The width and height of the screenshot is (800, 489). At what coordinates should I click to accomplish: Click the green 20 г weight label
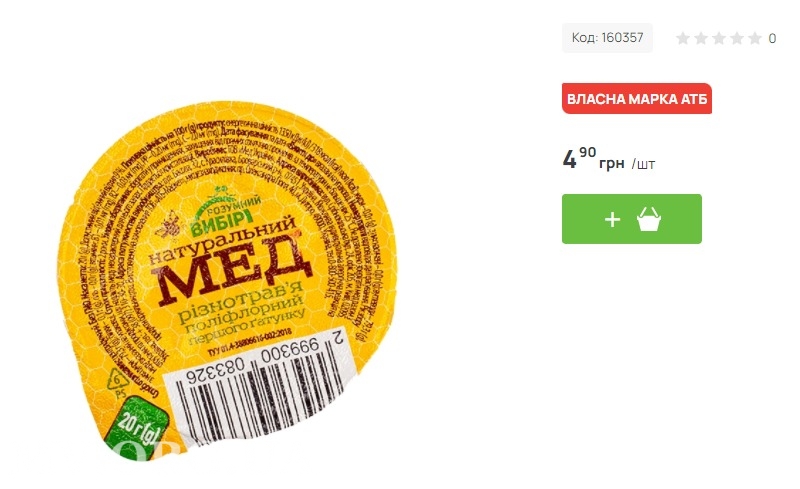tap(137, 429)
